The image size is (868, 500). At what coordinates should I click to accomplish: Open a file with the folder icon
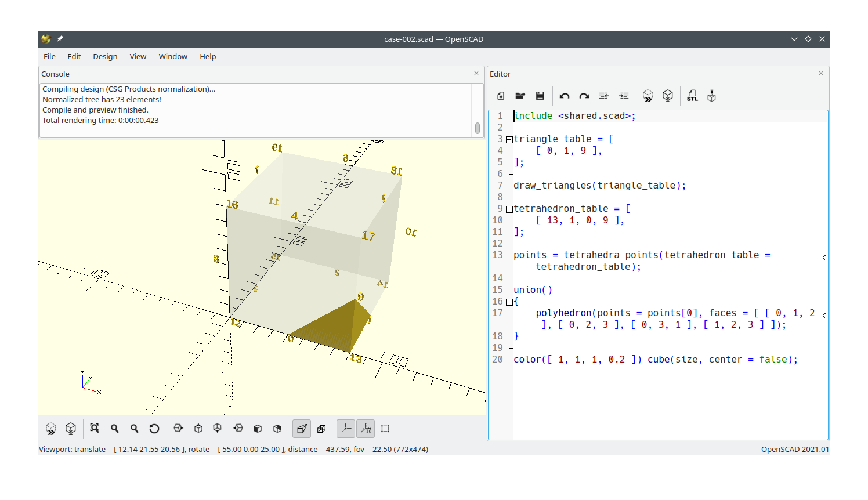[520, 95]
